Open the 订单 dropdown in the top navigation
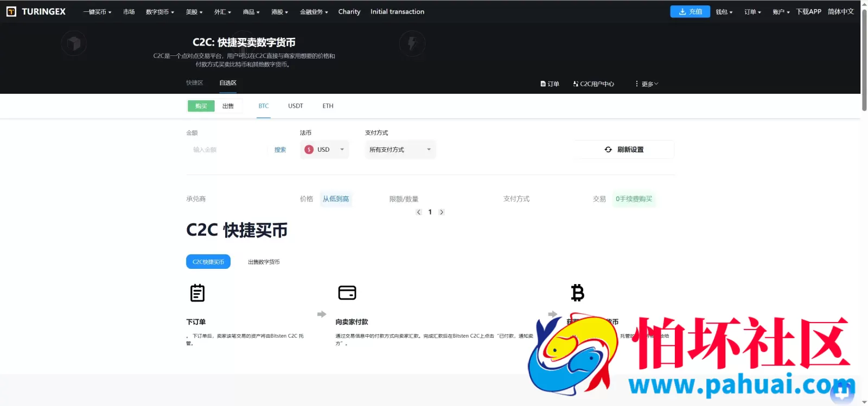This screenshot has width=868, height=406. click(753, 12)
